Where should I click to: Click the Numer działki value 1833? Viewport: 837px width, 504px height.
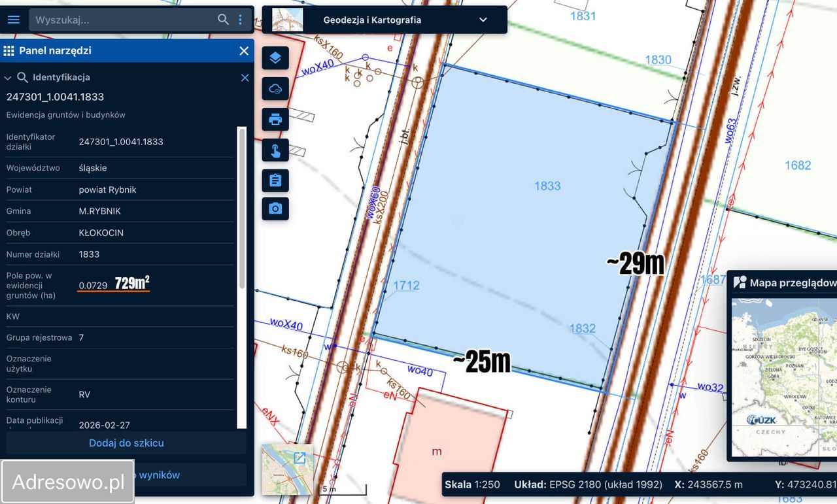click(90, 254)
